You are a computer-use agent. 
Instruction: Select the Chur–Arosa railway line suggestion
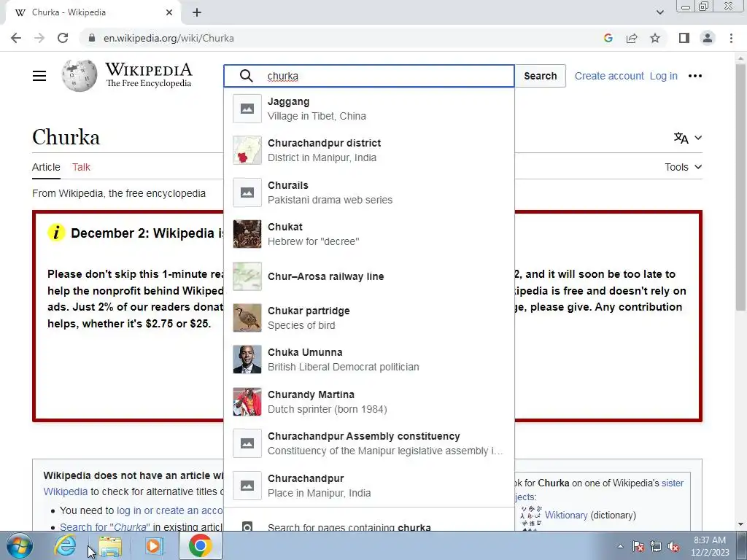(369, 276)
